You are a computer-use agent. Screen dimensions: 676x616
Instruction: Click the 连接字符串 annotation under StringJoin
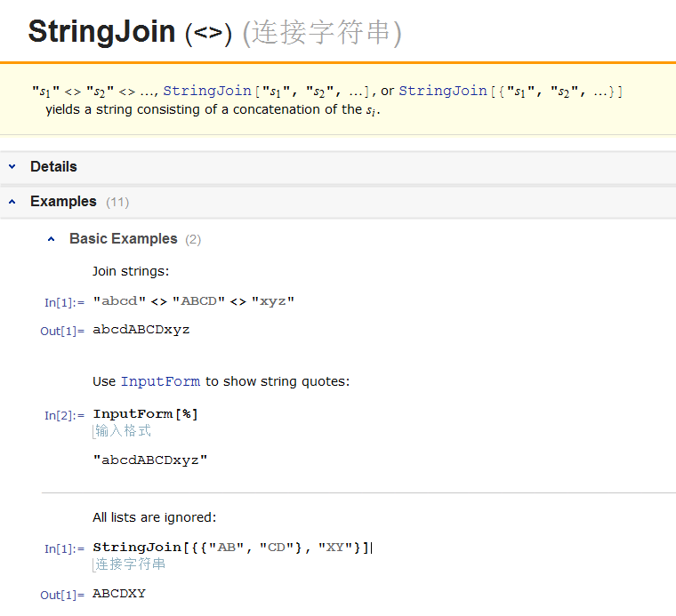point(130,564)
